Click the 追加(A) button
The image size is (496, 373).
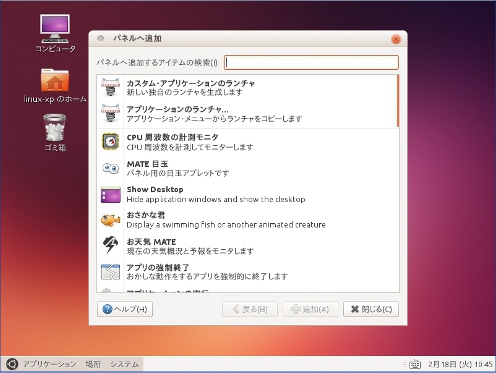[310, 309]
